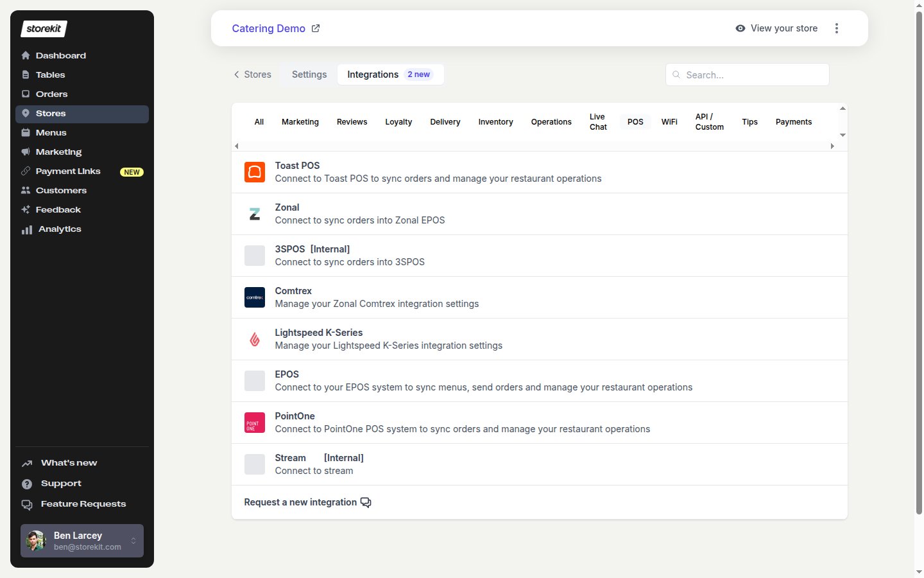The height and width of the screenshot is (578, 924).
Task: Click the Feature Requests chat icon
Action: click(x=27, y=504)
